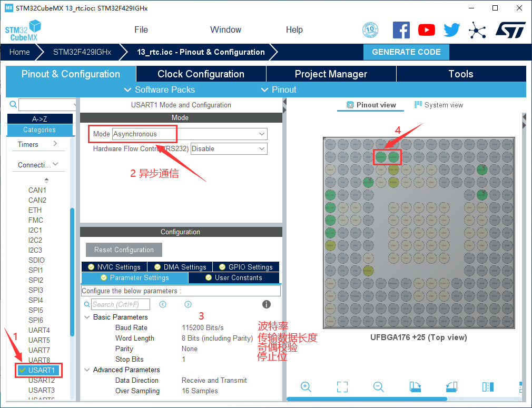Rotate the chip view clockwise

point(415,387)
